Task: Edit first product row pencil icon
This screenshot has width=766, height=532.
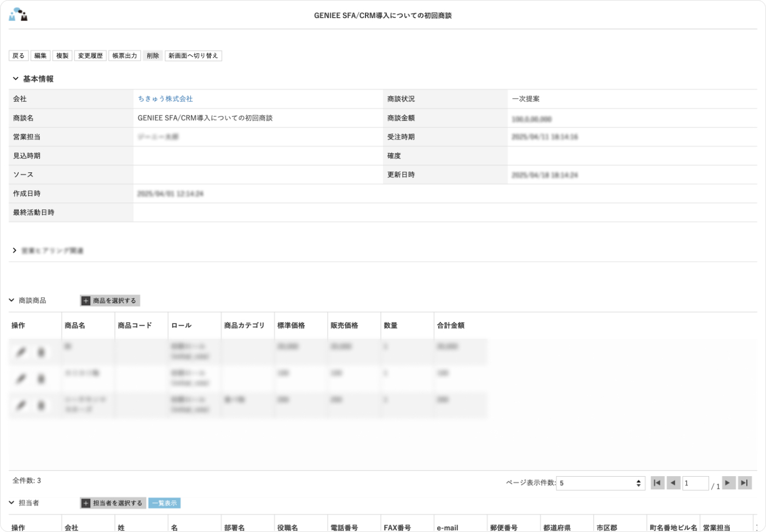Action: click(21, 352)
